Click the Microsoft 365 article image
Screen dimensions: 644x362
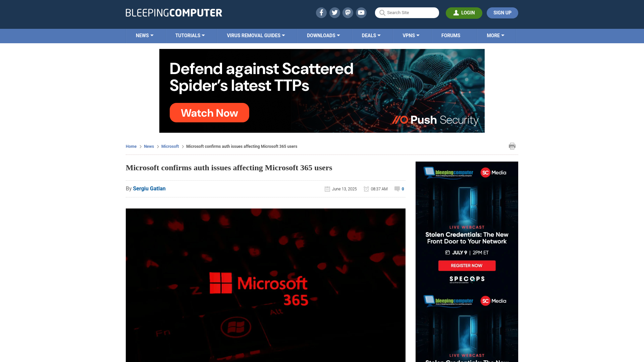pos(266,285)
